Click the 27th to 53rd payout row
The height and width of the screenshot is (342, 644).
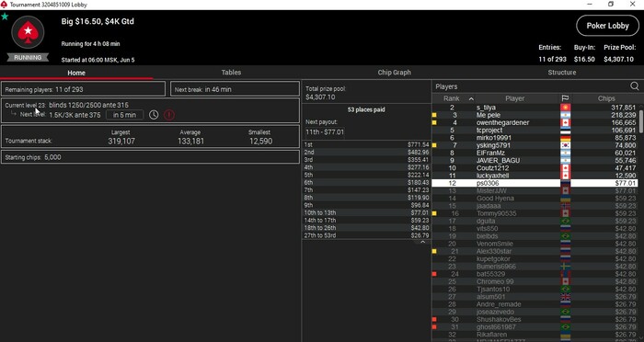[x=366, y=235]
